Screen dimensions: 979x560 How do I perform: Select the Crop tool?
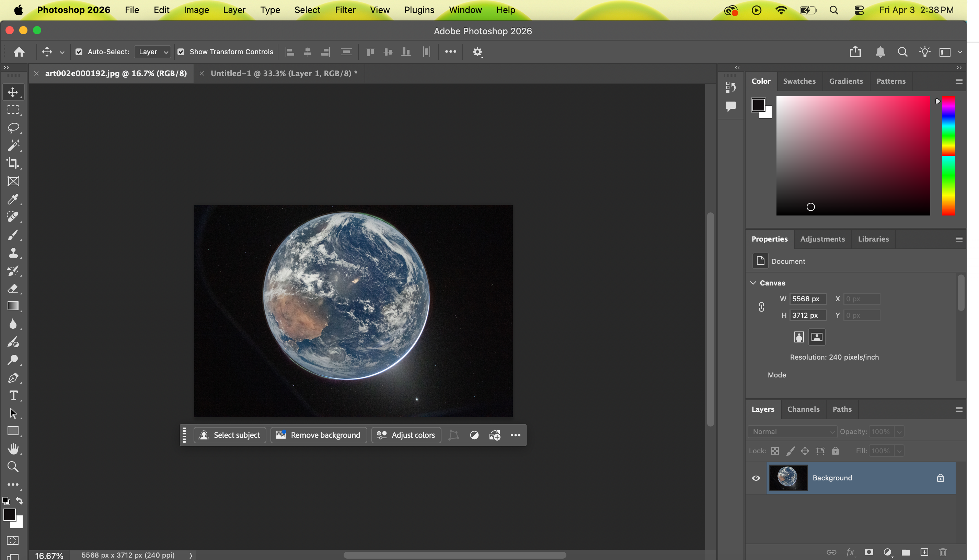coord(13,163)
